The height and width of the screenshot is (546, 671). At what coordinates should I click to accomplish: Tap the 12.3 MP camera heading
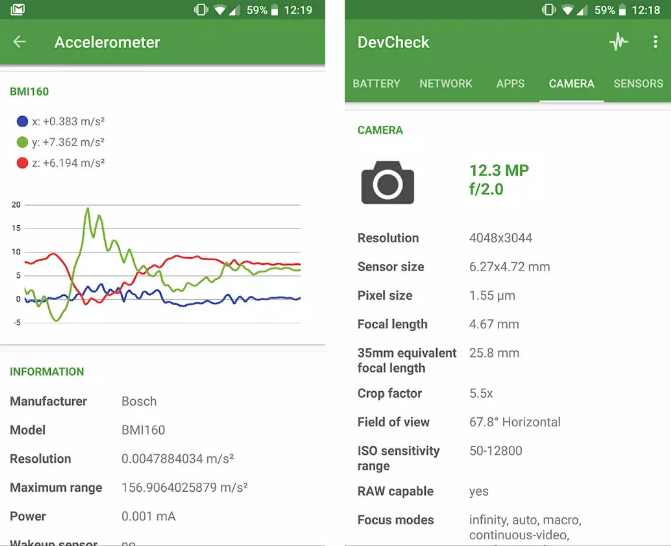coord(499,171)
